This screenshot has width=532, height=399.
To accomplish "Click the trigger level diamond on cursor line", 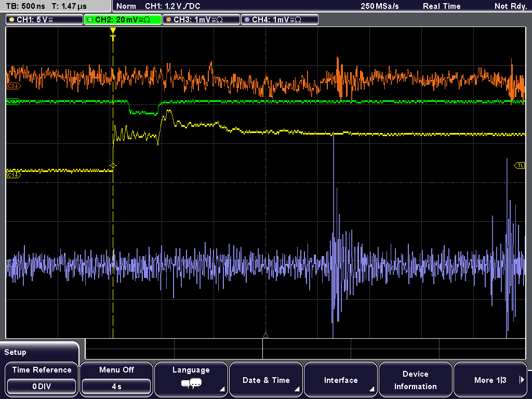I will 113,166.
